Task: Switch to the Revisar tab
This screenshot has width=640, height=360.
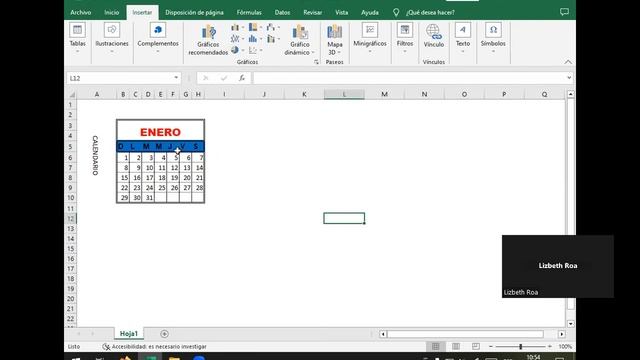Action: click(313, 13)
